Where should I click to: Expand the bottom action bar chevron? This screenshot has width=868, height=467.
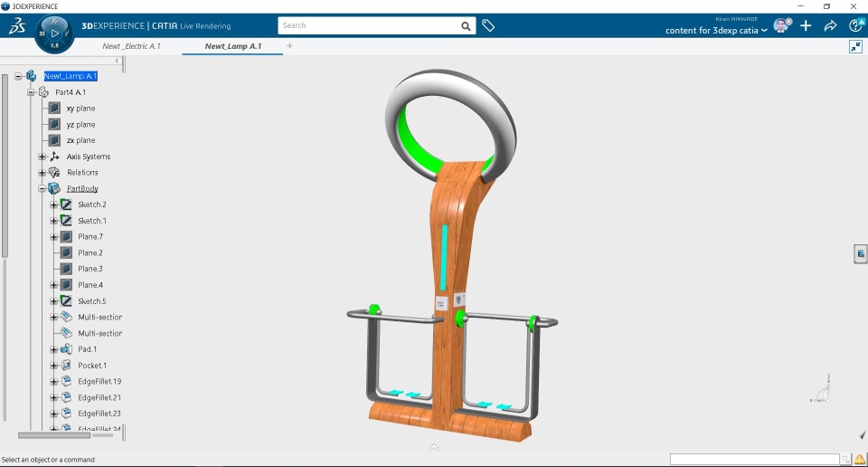pyautogui.click(x=434, y=447)
